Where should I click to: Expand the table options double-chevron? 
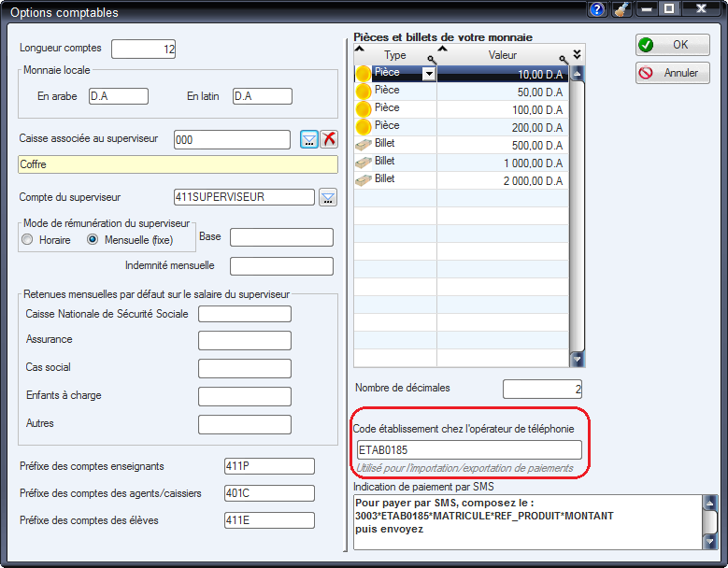577,54
